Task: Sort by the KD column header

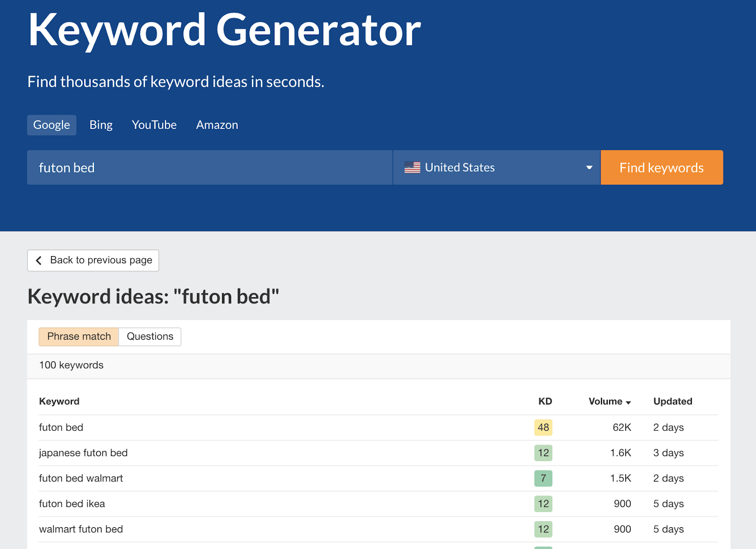Action: [x=545, y=402]
